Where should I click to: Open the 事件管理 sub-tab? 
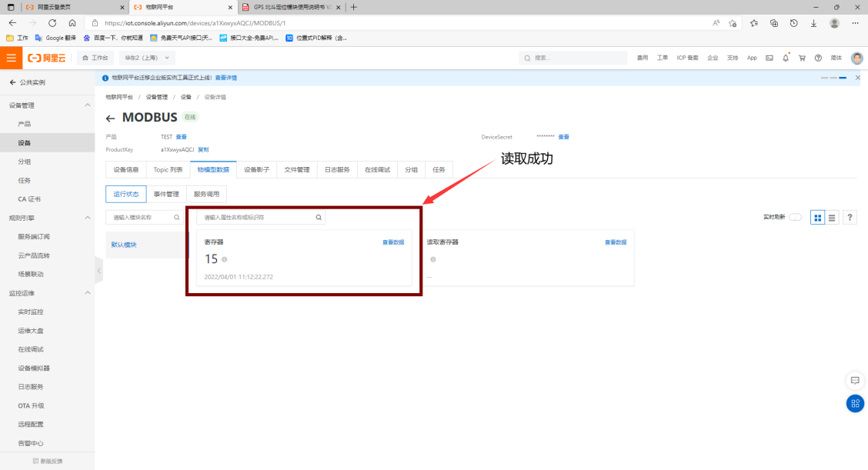point(166,194)
